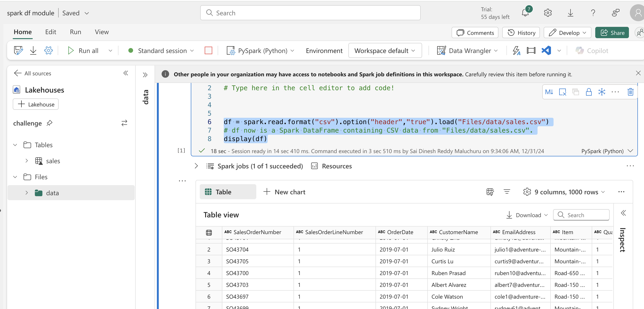This screenshot has height=309, width=644.
Task: Expand the sales table node
Action: tap(27, 161)
